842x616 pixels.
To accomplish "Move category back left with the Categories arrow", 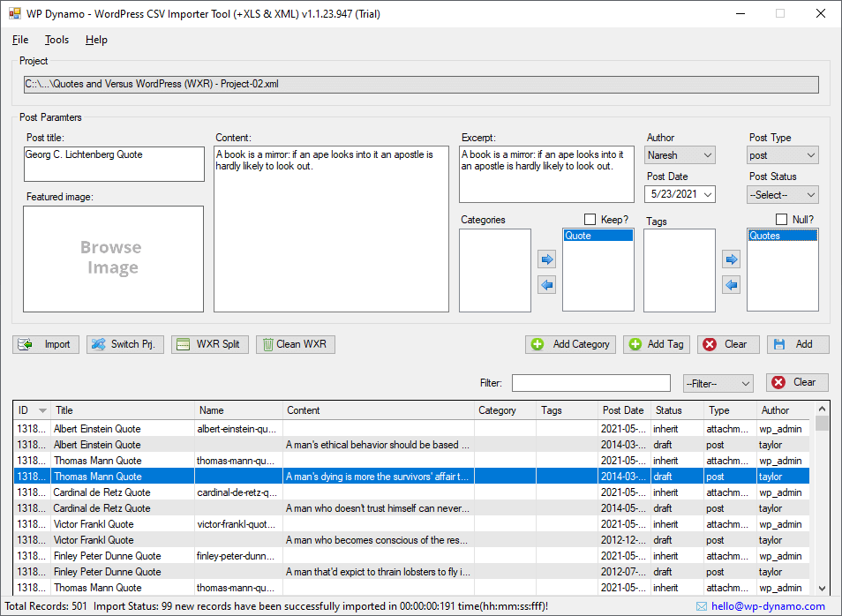I will 546,285.
